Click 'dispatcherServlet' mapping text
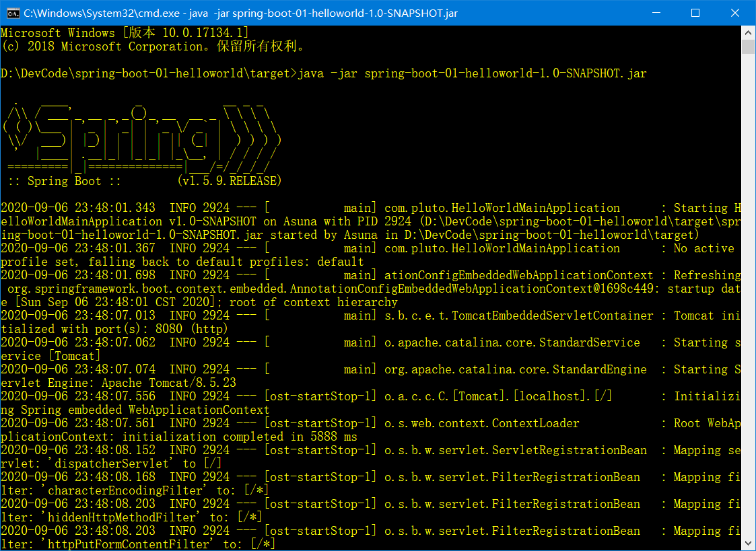The image size is (756, 551). pyautogui.click(x=111, y=464)
